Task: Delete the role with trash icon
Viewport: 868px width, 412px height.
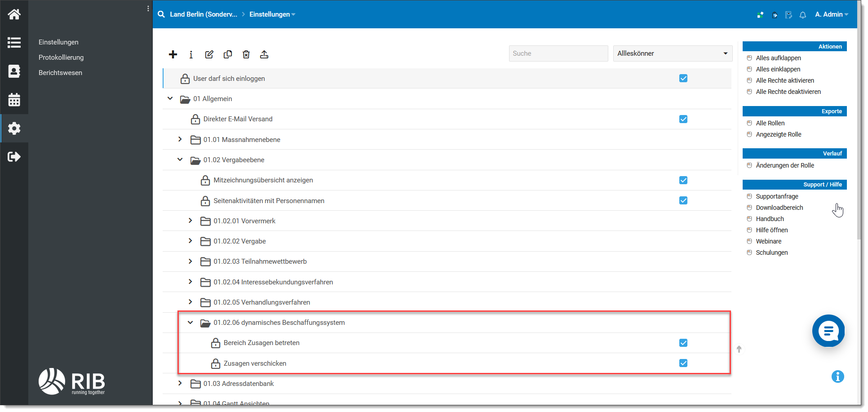Action: pos(246,54)
